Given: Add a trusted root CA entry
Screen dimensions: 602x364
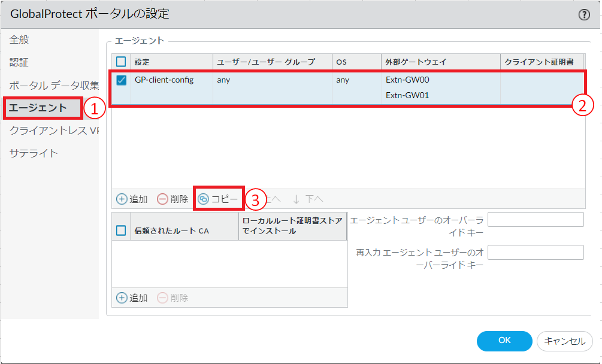Looking at the screenshot, I should (132, 298).
